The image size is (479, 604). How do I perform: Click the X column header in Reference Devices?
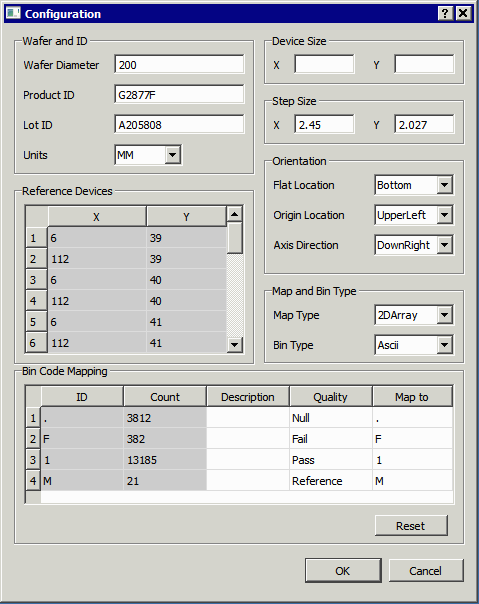point(97,216)
